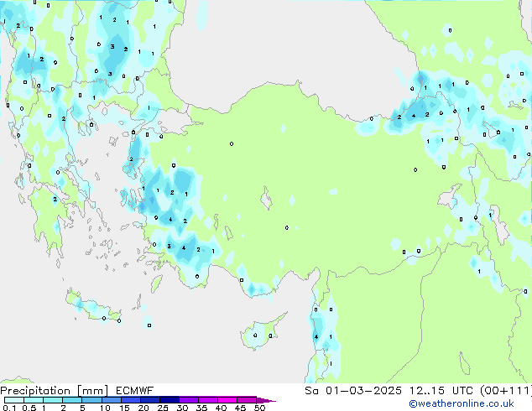
Task: Click the 35–40 mm legend color box
Action: tap(207, 400)
